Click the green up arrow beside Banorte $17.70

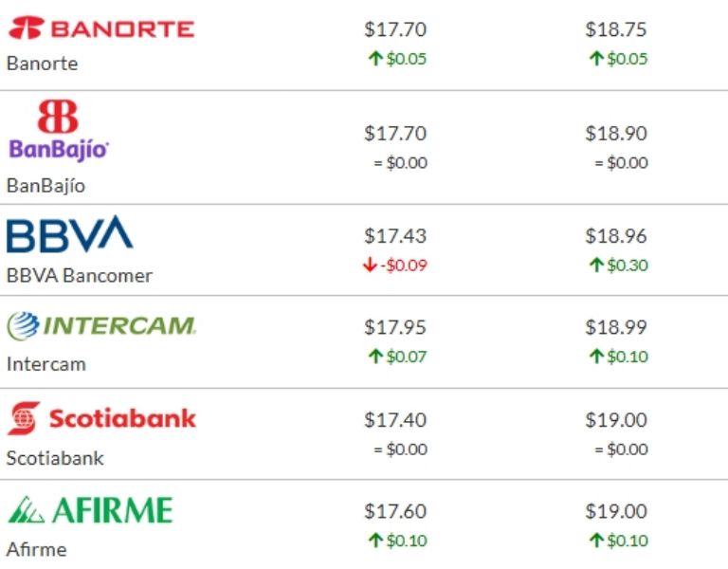[375, 59]
